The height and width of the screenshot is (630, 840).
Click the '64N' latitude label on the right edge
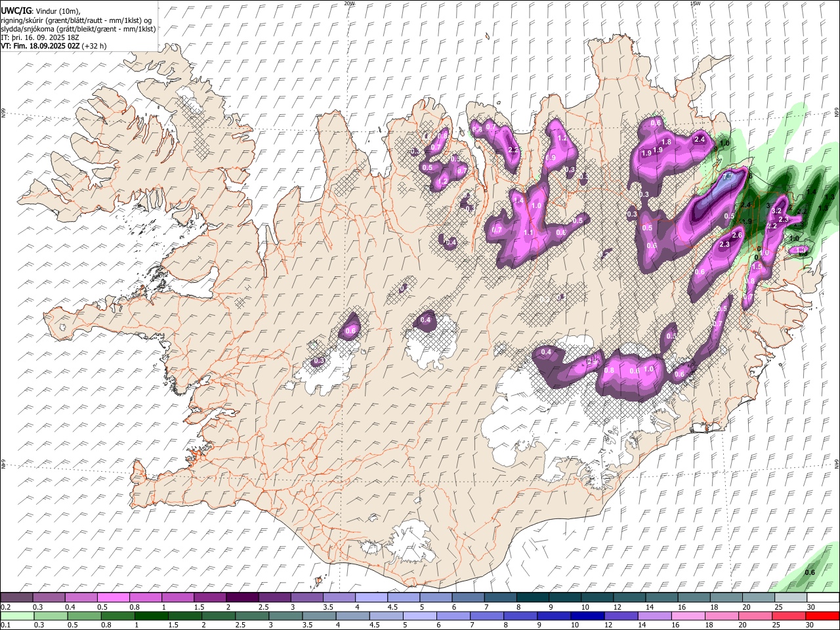(x=837, y=463)
